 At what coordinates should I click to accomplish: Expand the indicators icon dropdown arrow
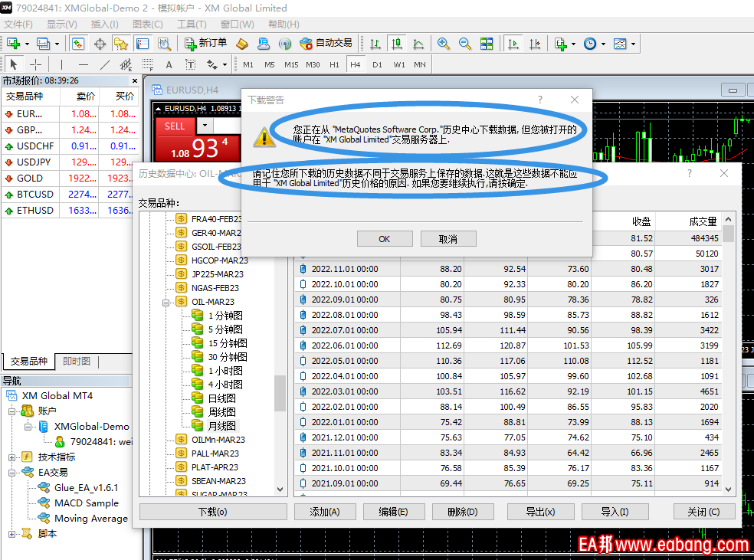573,44
